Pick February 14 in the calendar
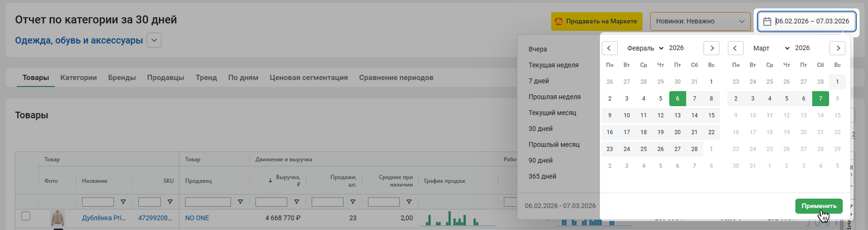This screenshot has width=868, height=230. coord(694,115)
